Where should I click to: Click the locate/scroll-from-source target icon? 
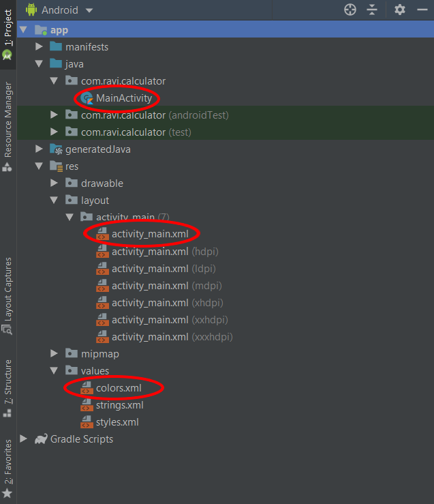click(x=350, y=10)
